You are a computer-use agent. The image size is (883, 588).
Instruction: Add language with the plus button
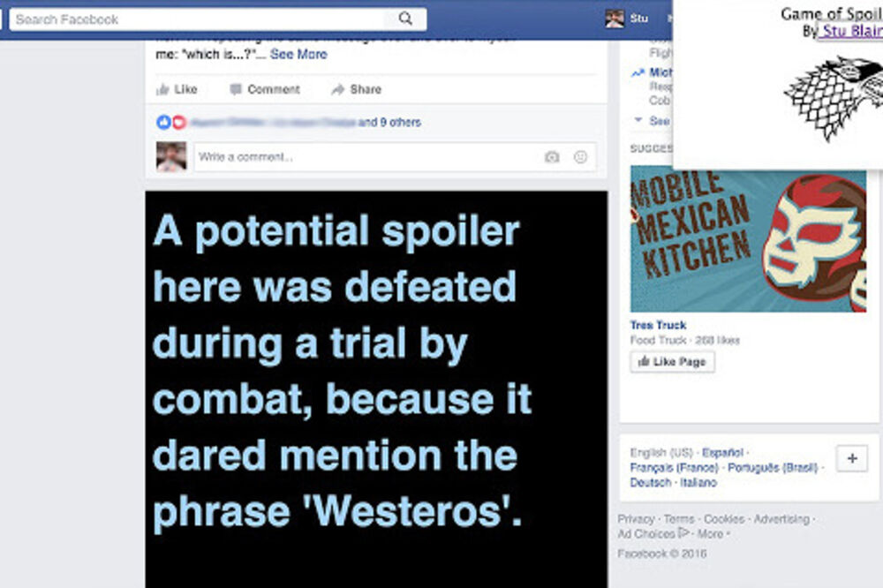click(852, 458)
